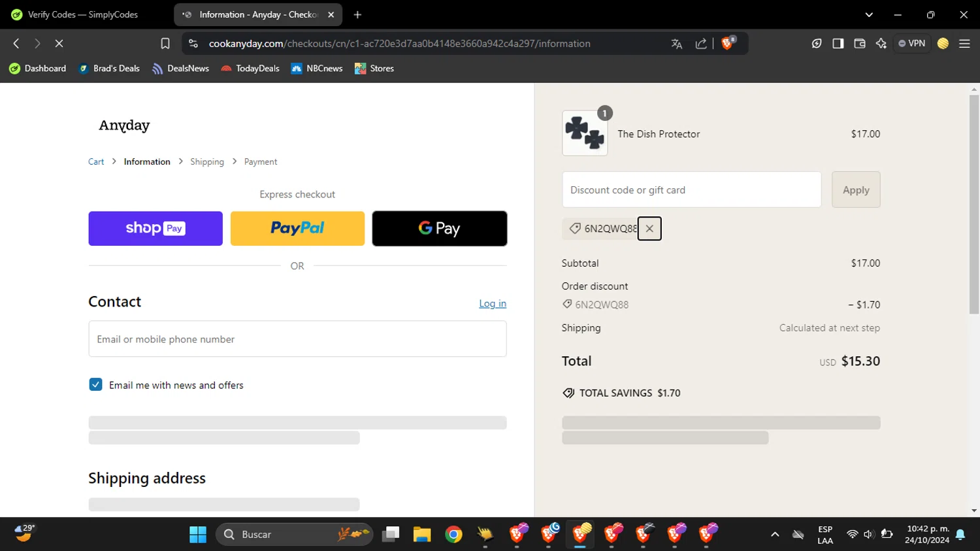This screenshot has height=551, width=980.
Task: Pay with Shop Pay button
Action: [x=155, y=229]
